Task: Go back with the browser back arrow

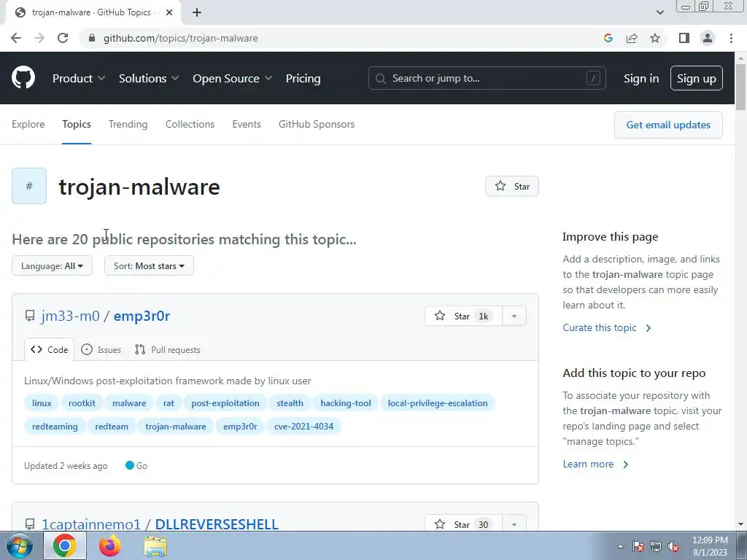Action: [x=16, y=38]
